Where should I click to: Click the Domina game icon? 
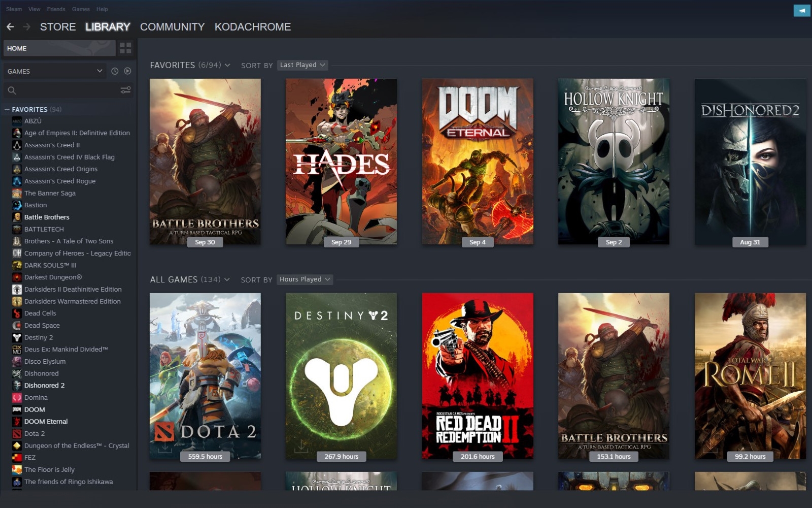pos(17,398)
